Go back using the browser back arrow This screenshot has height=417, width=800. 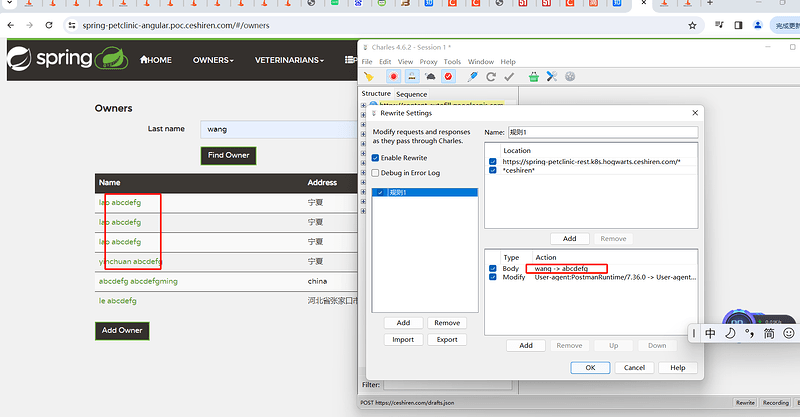coord(11,25)
